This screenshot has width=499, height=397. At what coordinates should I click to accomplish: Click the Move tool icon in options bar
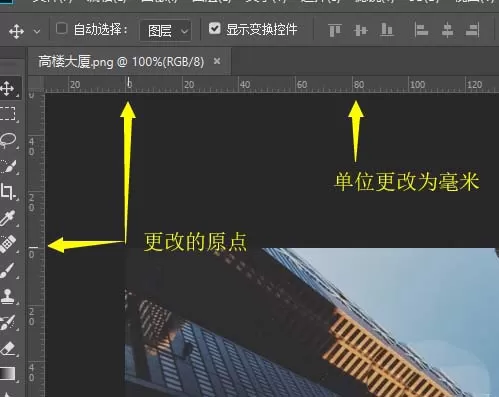(x=16, y=31)
